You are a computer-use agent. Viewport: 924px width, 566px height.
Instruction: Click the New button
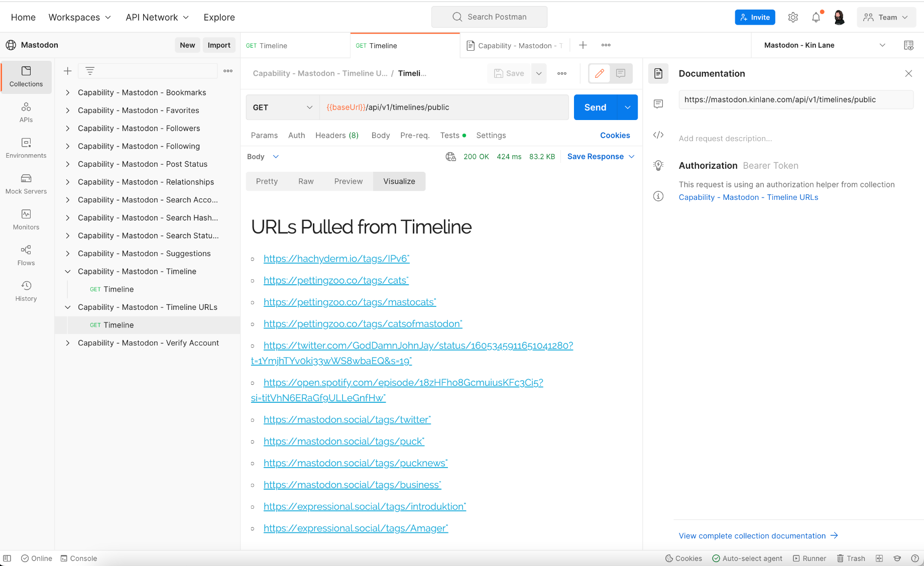pyautogui.click(x=187, y=45)
